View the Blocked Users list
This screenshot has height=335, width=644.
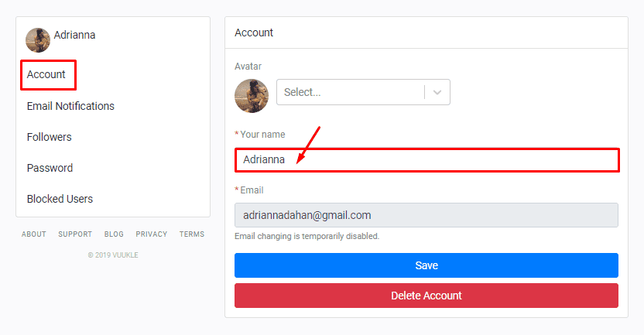[x=60, y=199]
